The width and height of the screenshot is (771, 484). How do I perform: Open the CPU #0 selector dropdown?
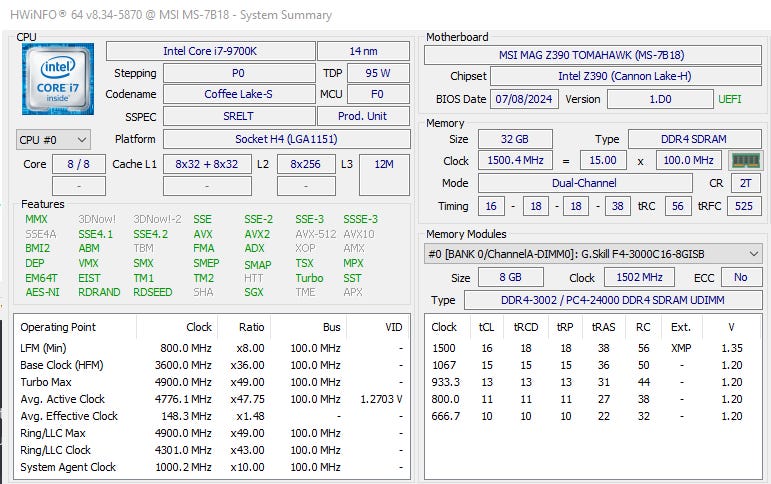coord(53,139)
